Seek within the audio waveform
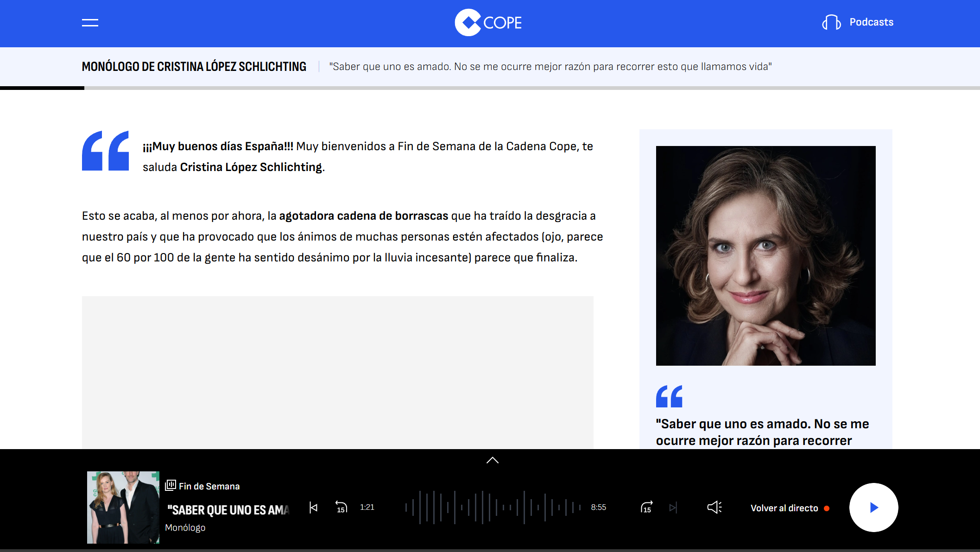Image resolution: width=980 pixels, height=552 pixels. click(x=493, y=508)
